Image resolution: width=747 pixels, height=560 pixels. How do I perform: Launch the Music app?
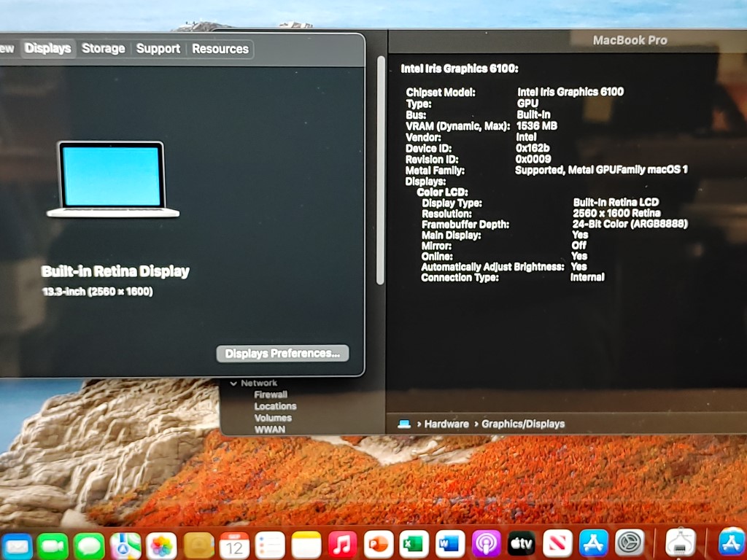342,545
